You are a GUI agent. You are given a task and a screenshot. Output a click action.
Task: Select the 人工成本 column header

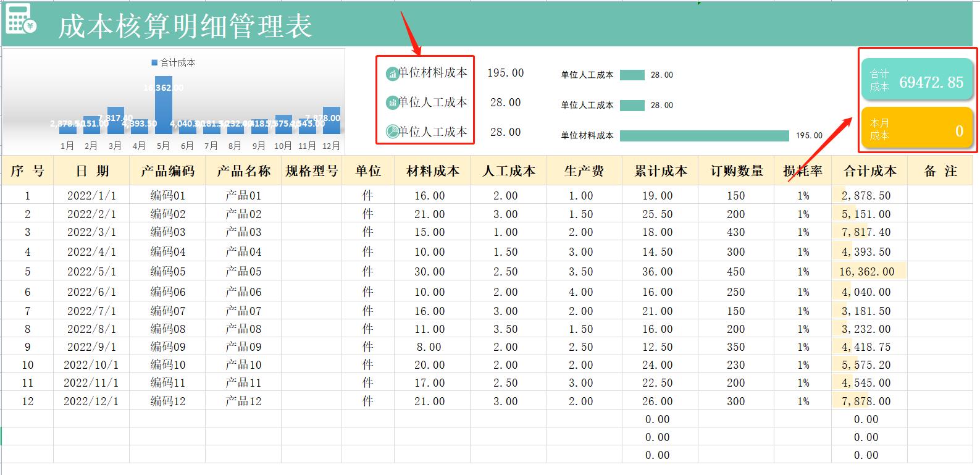point(508,171)
